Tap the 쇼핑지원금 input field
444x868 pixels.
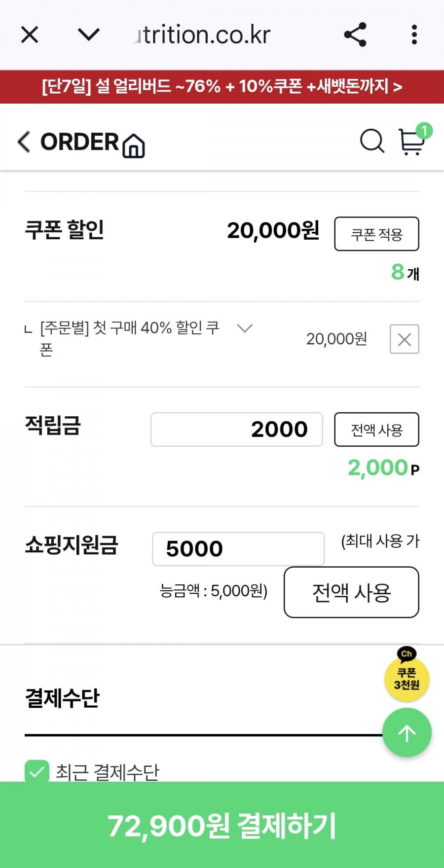point(238,549)
